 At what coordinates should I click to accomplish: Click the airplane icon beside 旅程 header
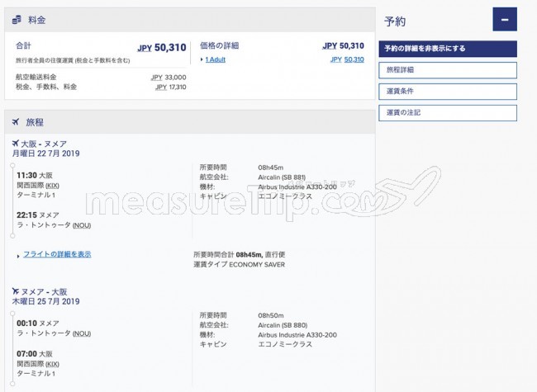coord(16,122)
